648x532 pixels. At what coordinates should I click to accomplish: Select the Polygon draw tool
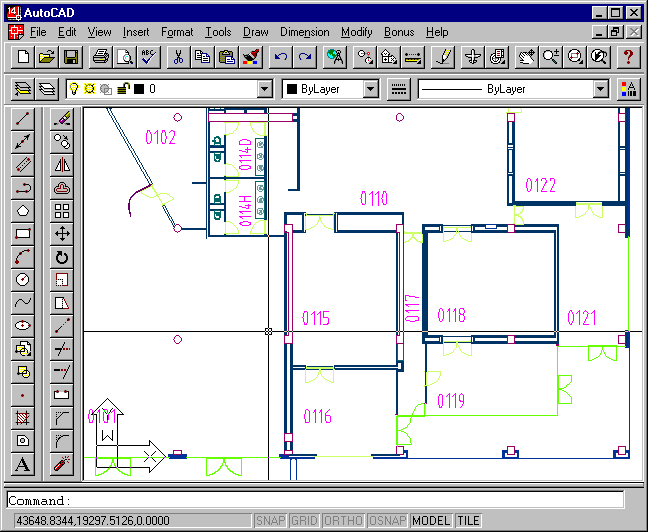[x=23, y=211]
